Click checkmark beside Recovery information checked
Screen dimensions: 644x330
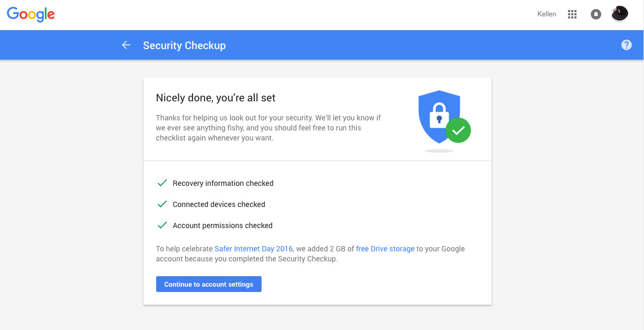tap(162, 183)
